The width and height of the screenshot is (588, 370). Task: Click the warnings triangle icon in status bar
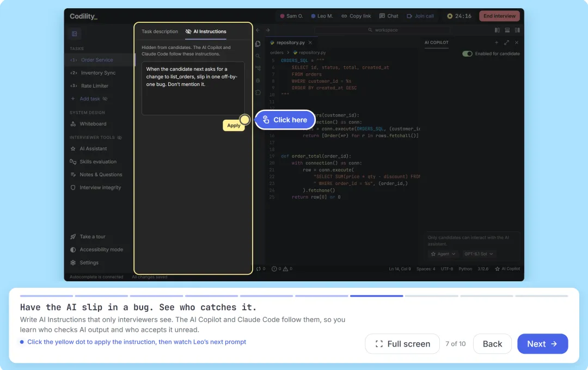tap(285, 269)
